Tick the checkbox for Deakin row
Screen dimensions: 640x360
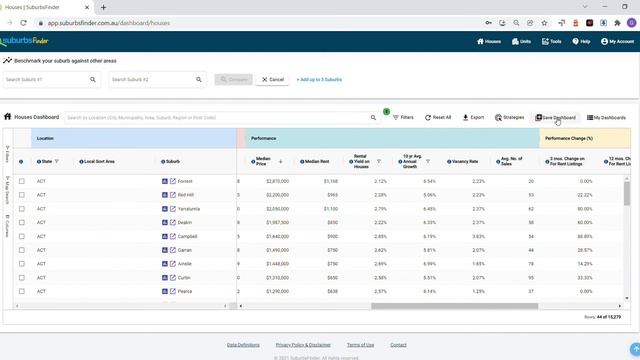coord(22,222)
